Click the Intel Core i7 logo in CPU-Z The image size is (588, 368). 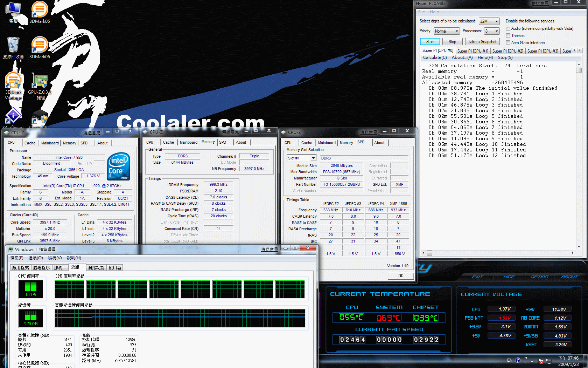(x=119, y=166)
